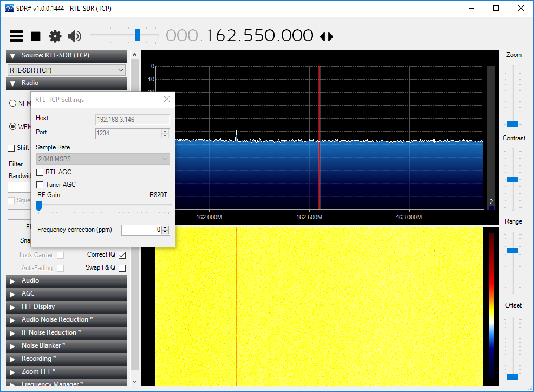The width and height of the screenshot is (534, 392).
Task: Close the RTL-TCP Settings dialog
Action: [x=166, y=99]
